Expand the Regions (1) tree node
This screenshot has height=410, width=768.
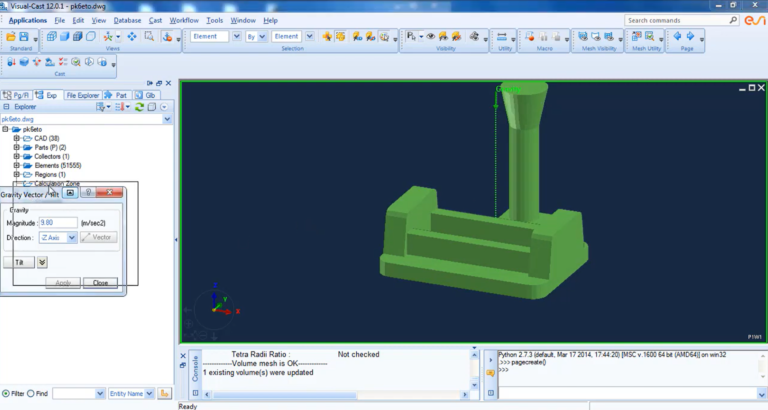[16, 174]
